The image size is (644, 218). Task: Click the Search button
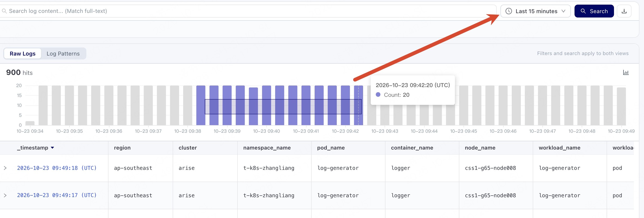(x=594, y=11)
